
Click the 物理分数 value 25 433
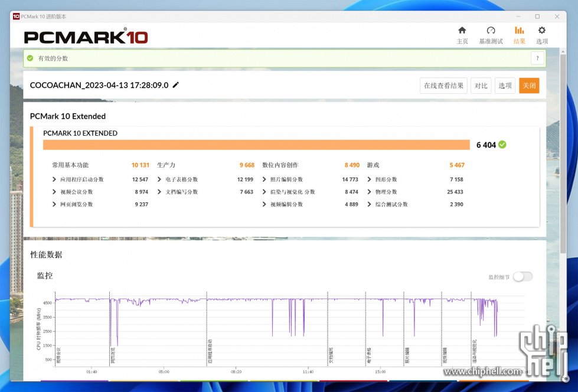click(455, 192)
